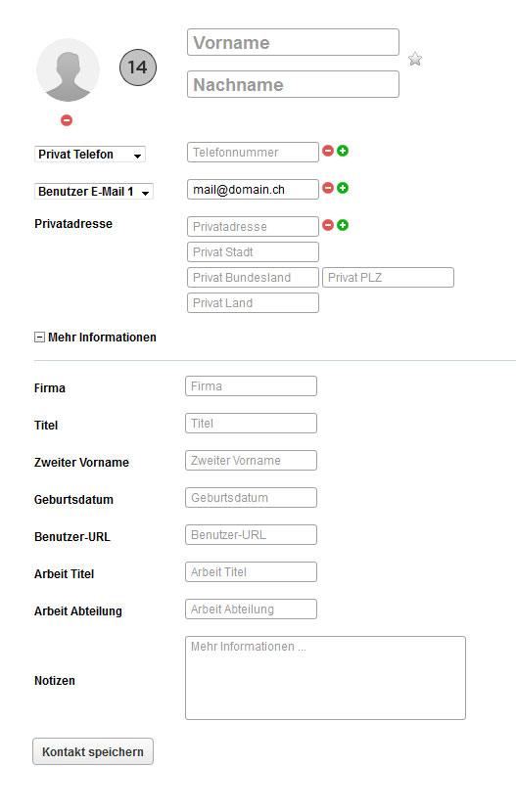Add another address block
The height and width of the screenshot is (812, 516).
(x=343, y=225)
